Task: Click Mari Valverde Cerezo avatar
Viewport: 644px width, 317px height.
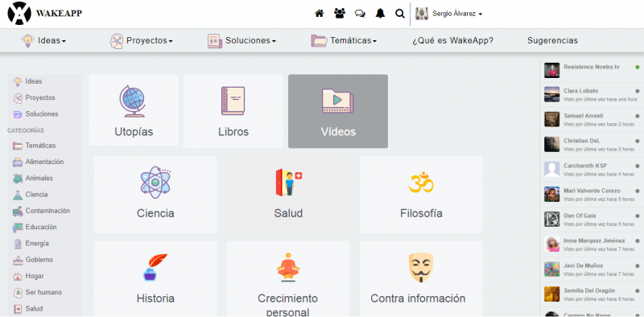Action: (552, 194)
